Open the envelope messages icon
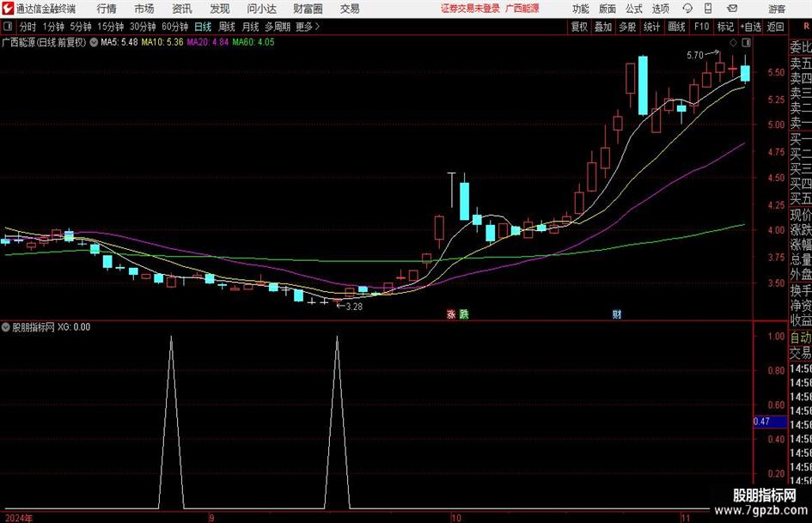The width and height of the screenshot is (812, 523). [732, 9]
